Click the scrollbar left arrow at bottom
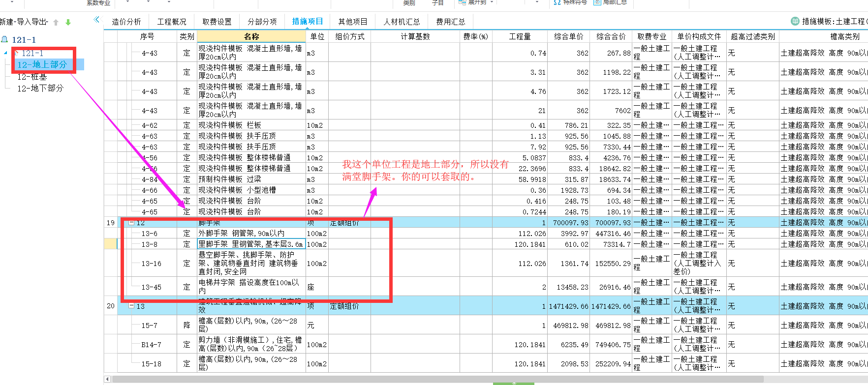 (x=107, y=379)
